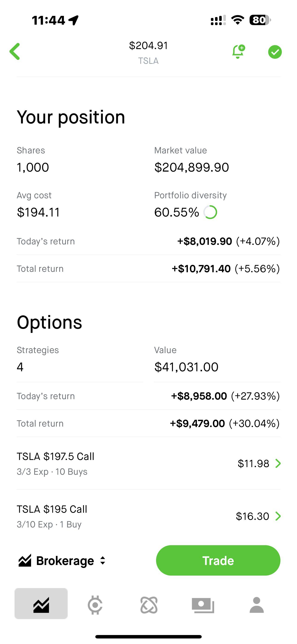
Task: Tap the portfolio diversity progress ring
Action: coord(210,212)
